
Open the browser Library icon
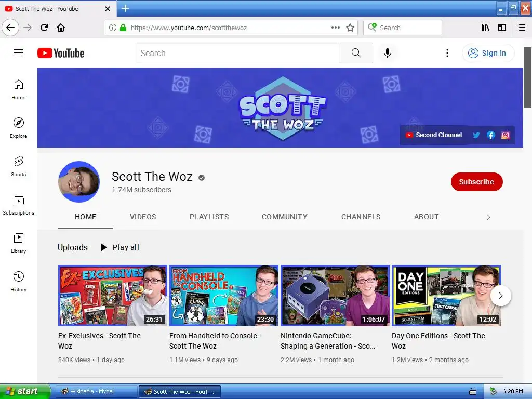[x=485, y=28]
